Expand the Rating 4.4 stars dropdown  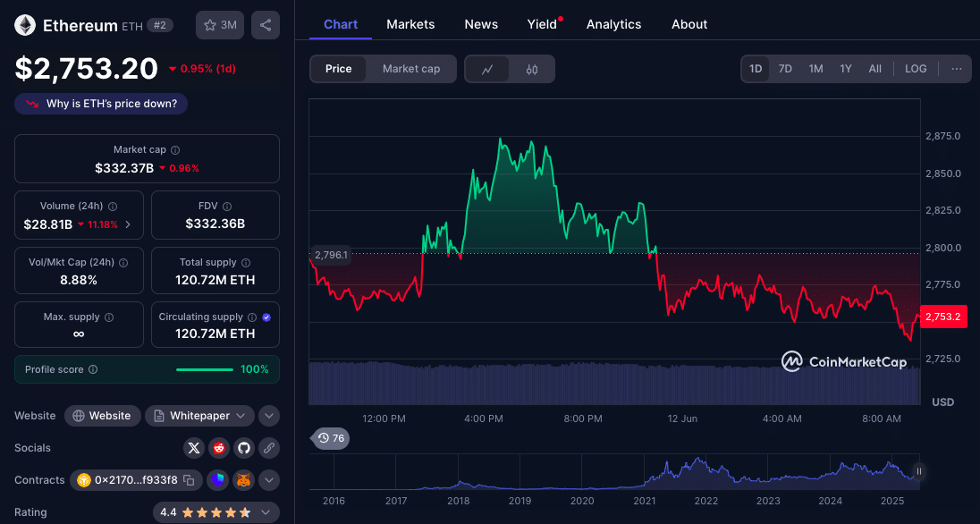215,512
